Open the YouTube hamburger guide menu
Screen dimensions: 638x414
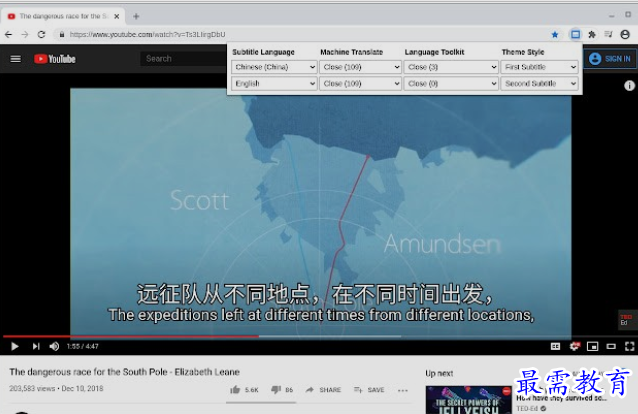[x=15, y=59]
